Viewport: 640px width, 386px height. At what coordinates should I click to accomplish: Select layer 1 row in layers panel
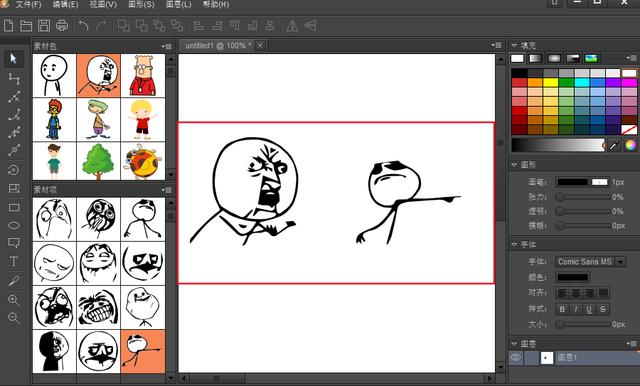click(x=574, y=358)
